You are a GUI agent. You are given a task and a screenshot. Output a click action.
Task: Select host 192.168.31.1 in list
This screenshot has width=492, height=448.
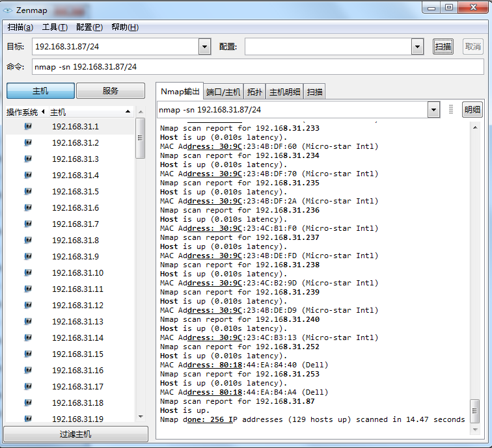pos(70,126)
